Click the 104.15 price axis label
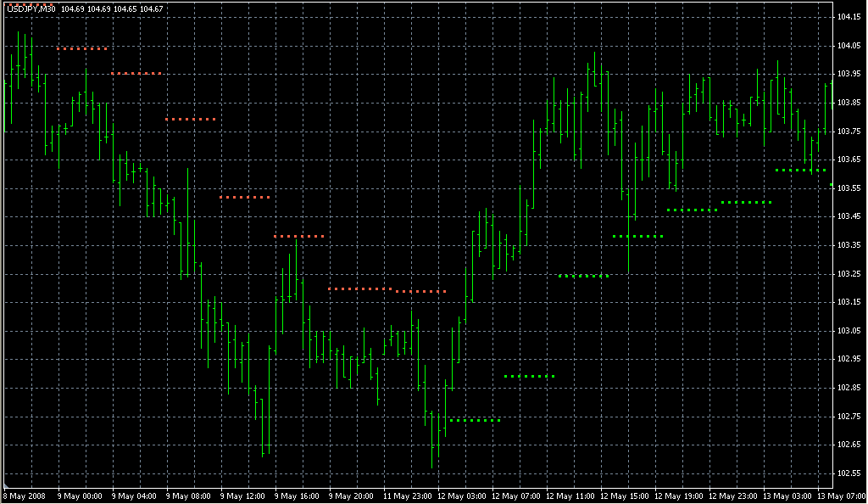868x504 pixels. click(x=849, y=17)
